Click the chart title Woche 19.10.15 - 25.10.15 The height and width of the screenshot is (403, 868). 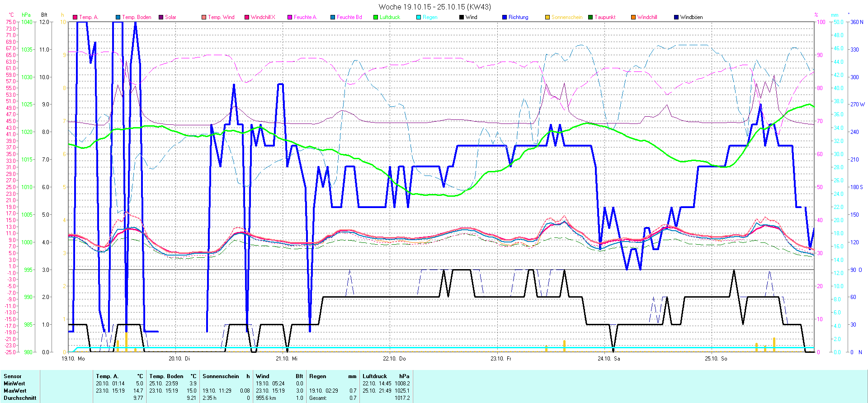pyautogui.click(x=434, y=7)
